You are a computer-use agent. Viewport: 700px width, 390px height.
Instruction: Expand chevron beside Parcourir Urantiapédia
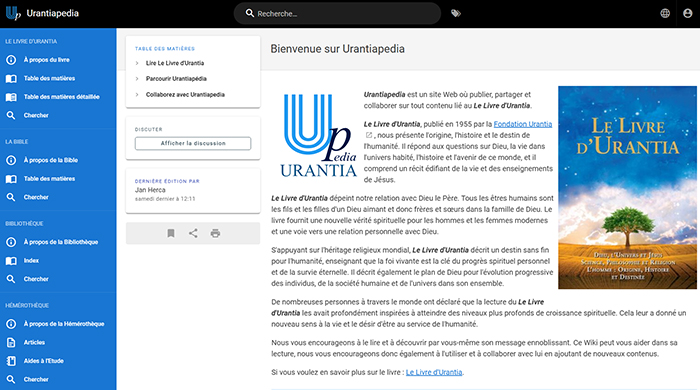137,79
